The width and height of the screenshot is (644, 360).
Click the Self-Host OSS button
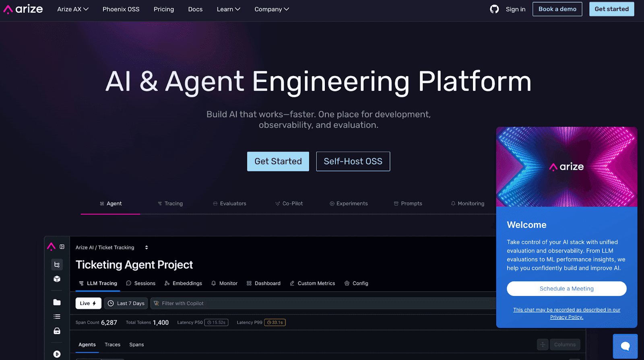[x=353, y=161]
